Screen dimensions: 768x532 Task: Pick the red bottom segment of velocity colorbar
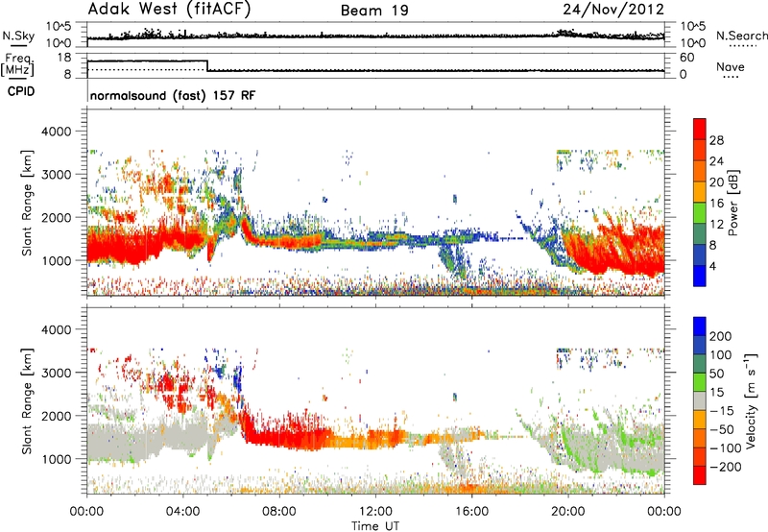700,475
